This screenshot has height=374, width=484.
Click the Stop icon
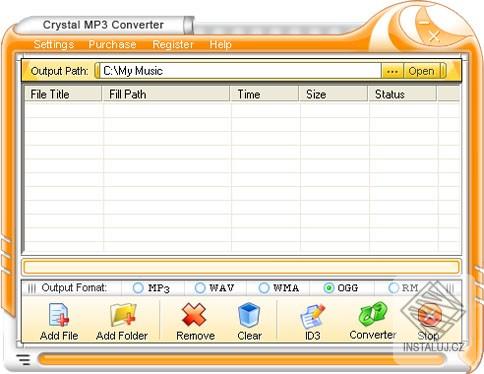[429, 315]
